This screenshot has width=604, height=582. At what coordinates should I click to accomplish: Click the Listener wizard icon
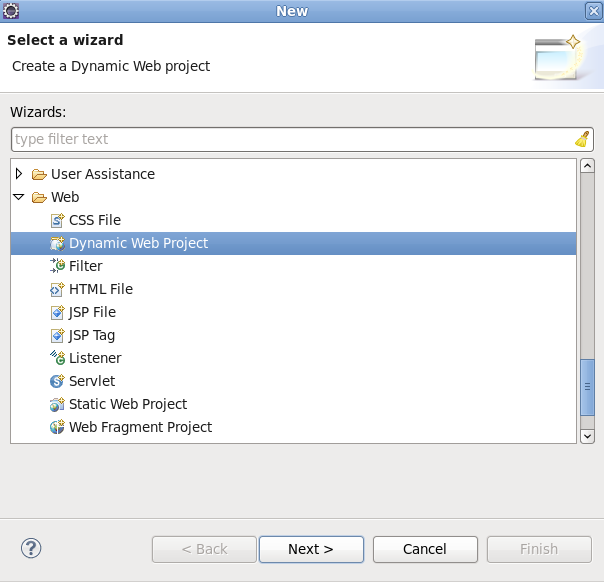(x=57, y=358)
